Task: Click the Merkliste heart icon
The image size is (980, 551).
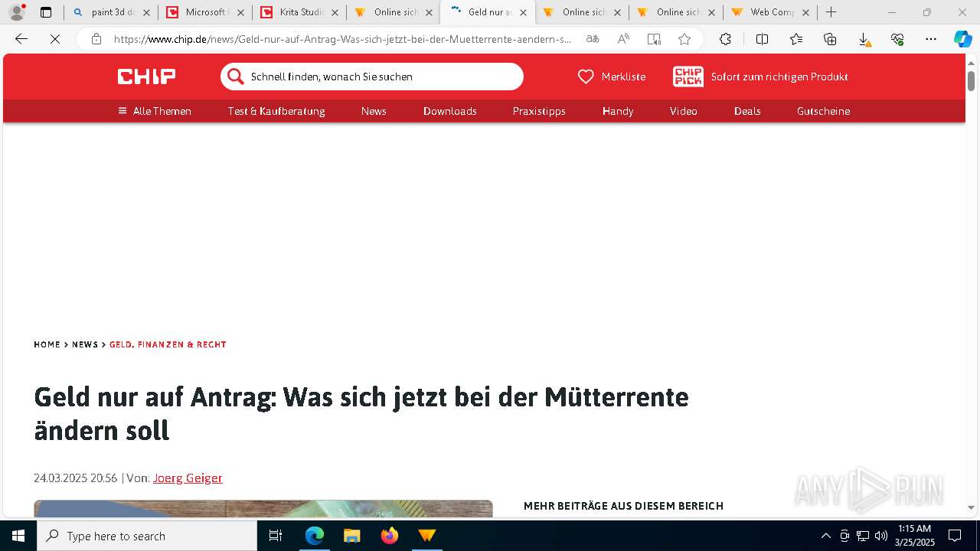Action: pos(586,77)
